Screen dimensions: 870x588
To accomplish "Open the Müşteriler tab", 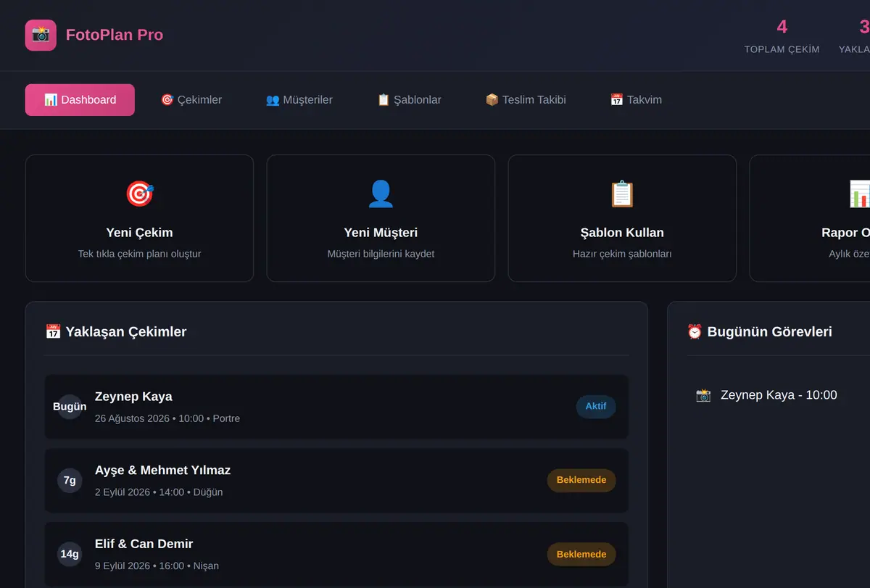I will click(299, 100).
